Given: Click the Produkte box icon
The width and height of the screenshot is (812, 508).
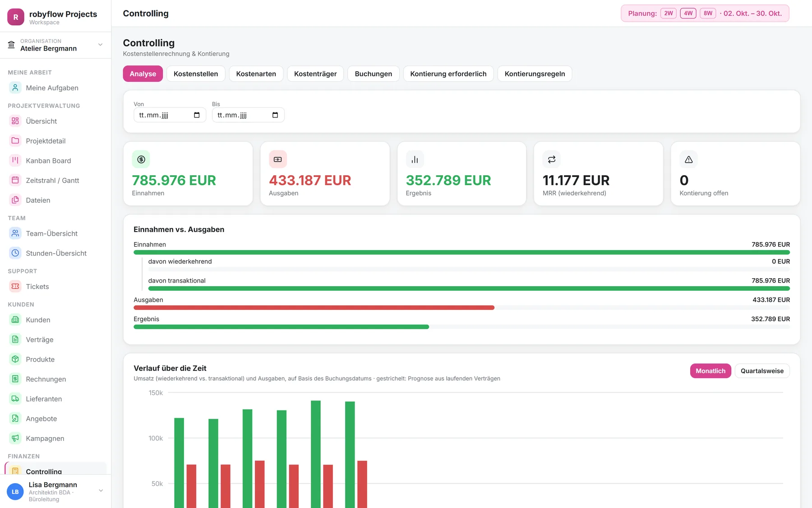Looking at the screenshot, I should coord(15,359).
